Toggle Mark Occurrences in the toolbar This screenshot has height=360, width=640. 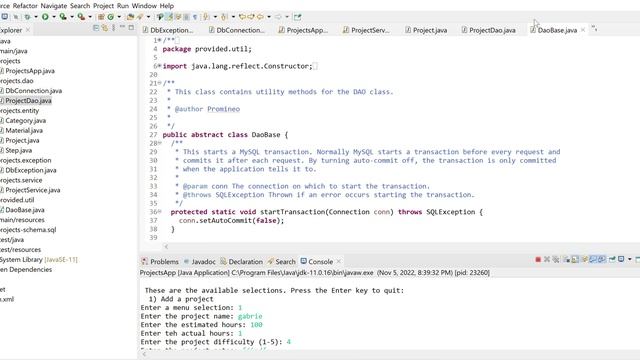169,17
